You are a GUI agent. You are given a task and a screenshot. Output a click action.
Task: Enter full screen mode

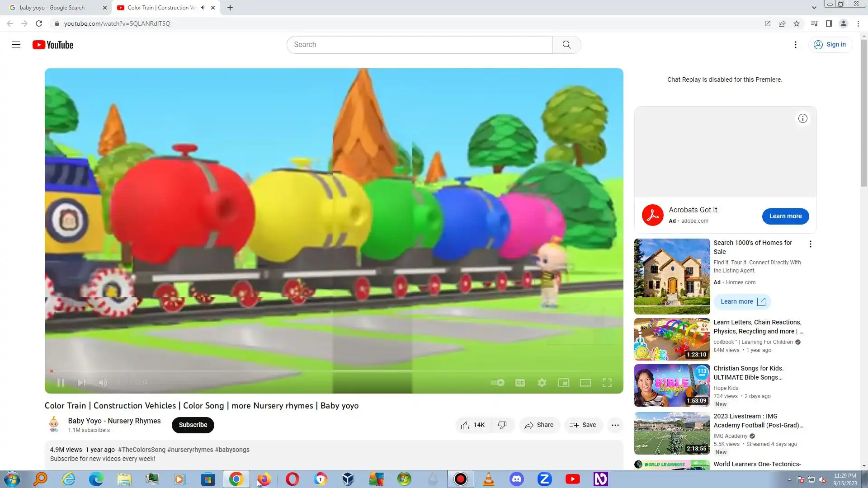click(607, 383)
